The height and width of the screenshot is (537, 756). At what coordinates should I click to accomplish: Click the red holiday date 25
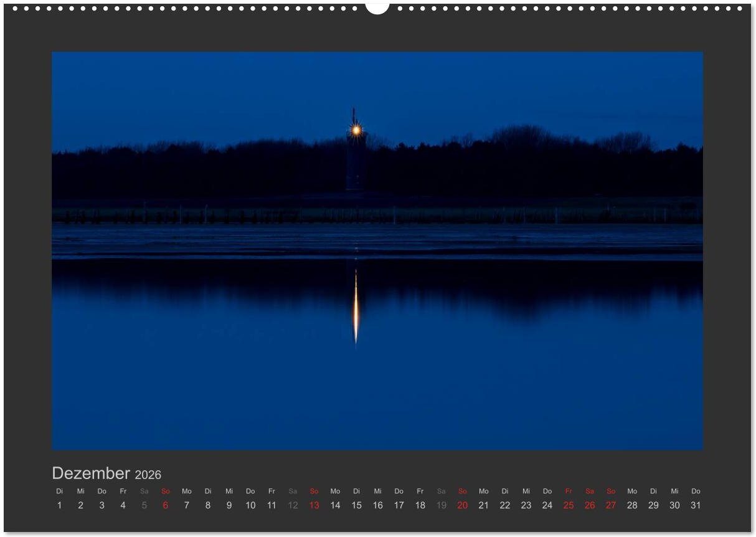pyautogui.click(x=569, y=505)
